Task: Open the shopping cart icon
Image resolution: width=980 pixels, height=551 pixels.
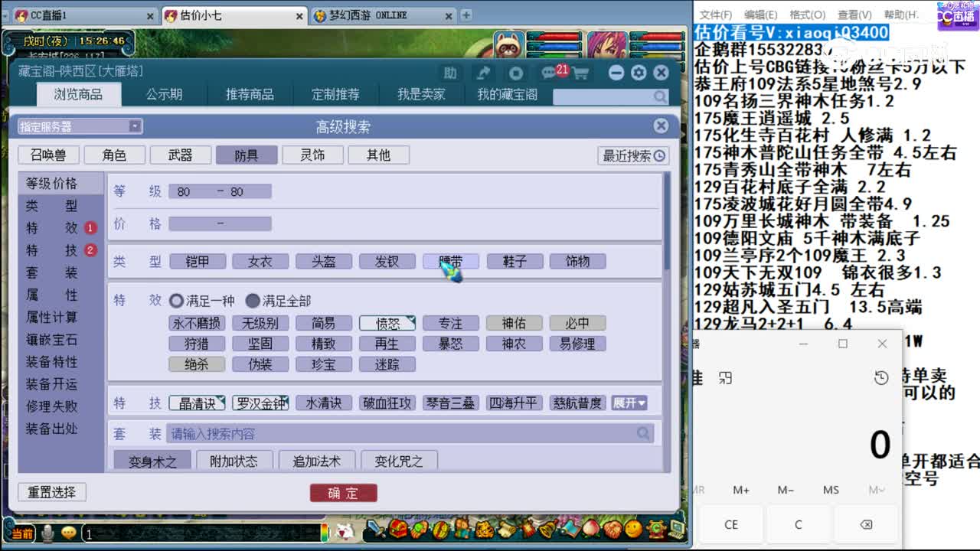Action: (x=580, y=73)
